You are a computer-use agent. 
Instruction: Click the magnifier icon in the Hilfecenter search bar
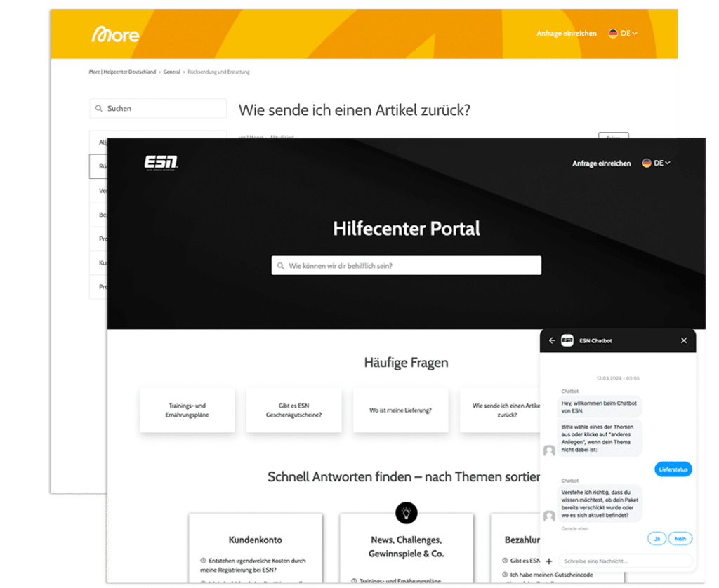[281, 266]
